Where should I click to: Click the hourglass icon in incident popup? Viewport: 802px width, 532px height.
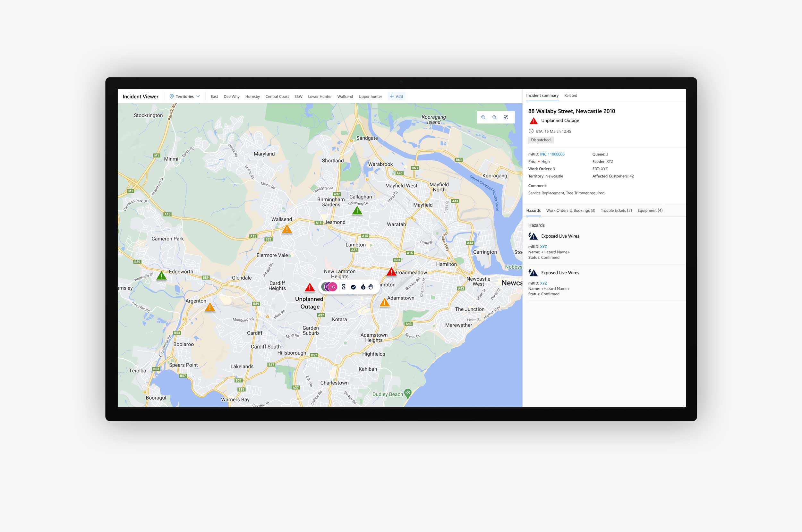click(344, 287)
